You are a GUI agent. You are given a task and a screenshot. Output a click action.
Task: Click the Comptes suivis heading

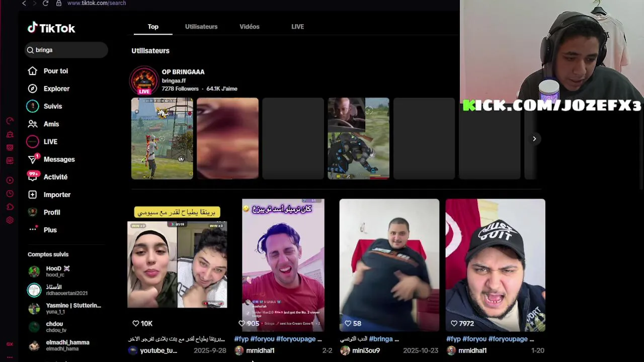pos(48,254)
